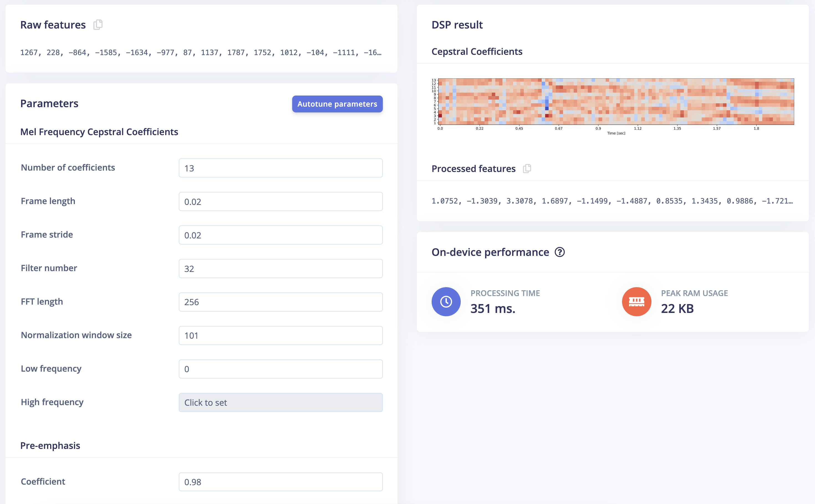Select the processed features values text

pyautogui.click(x=612, y=201)
